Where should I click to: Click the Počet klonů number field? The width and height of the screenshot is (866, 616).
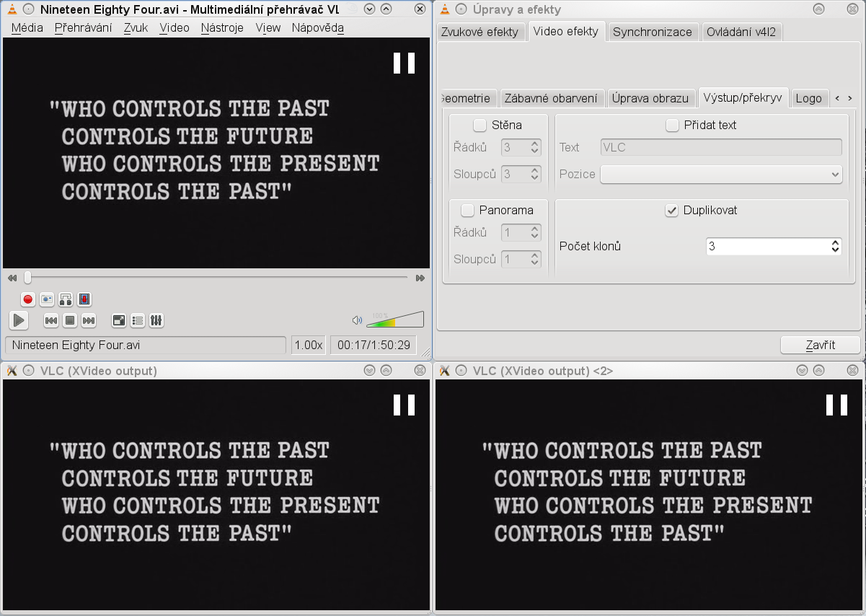pyautogui.click(x=767, y=247)
